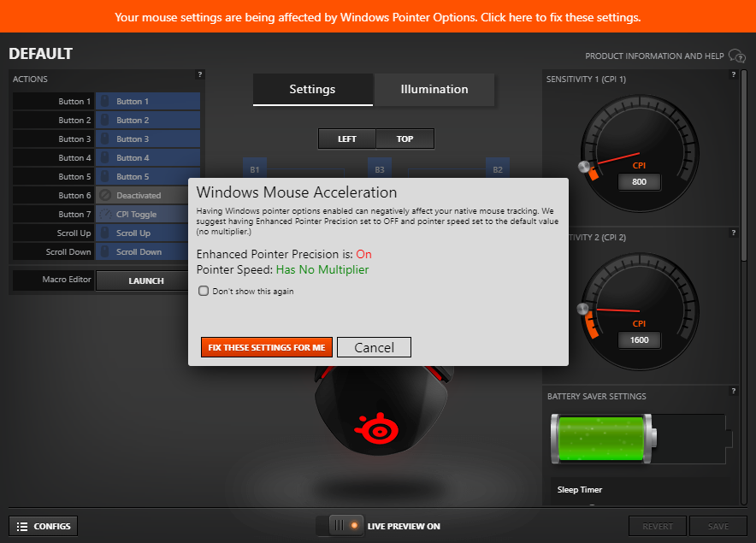Open Scroll Down action dropdown

coord(142,251)
